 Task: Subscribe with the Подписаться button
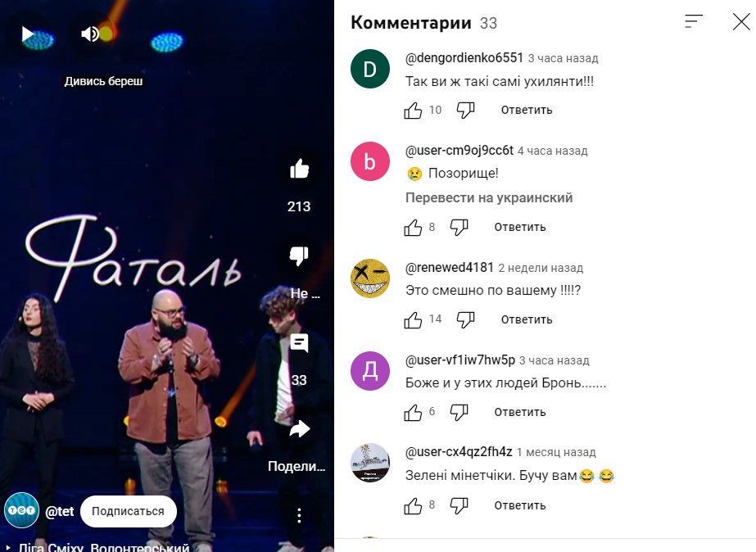tap(129, 511)
